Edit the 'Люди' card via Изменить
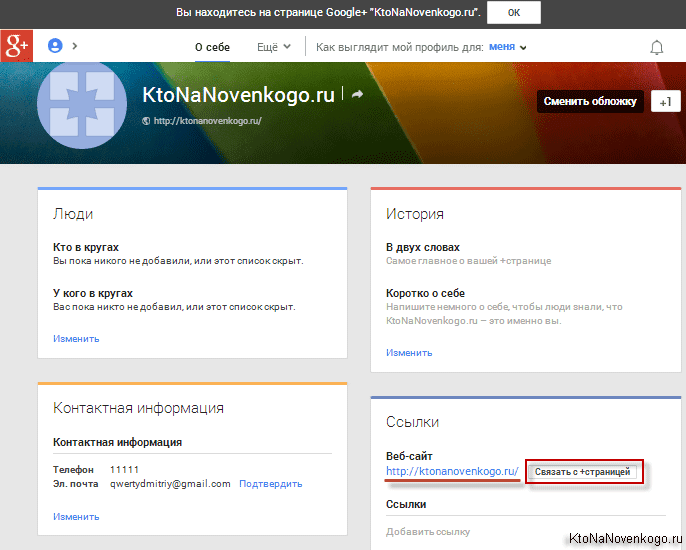Screen dimensions: 686x550 [x=76, y=339]
